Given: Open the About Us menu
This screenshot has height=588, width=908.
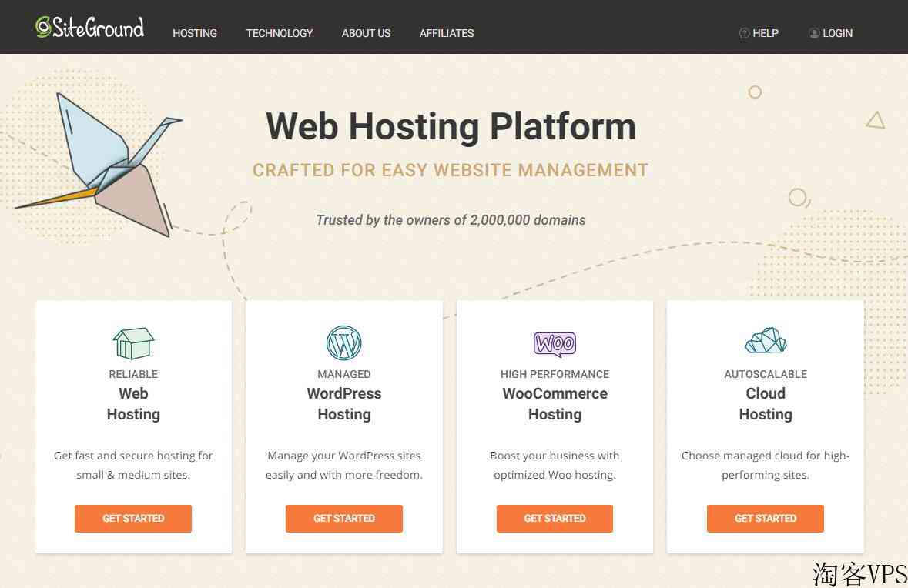Looking at the screenshot, I should click(x=366, y=34).
